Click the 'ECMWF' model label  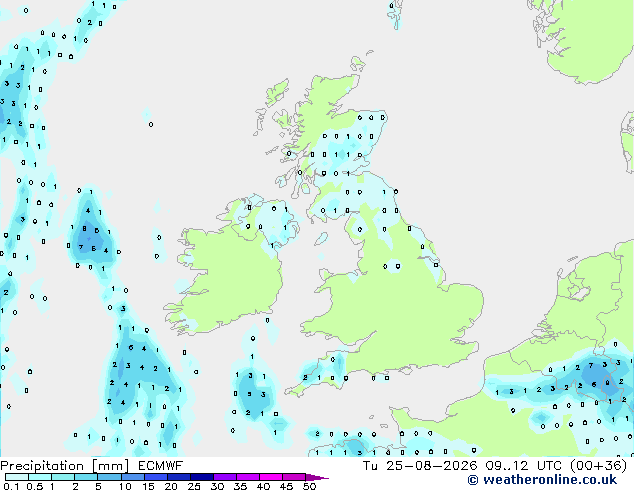[x=161, y=466]
